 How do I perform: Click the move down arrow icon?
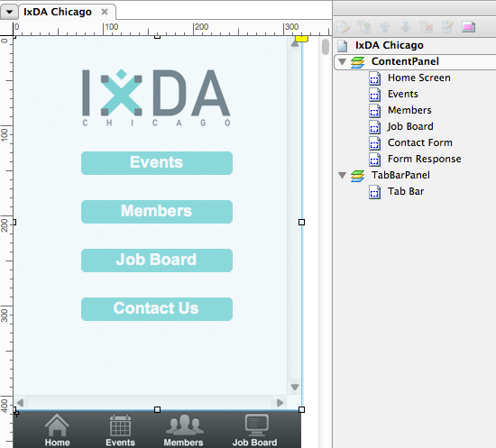pyautogui.click(x=406, y=27)
